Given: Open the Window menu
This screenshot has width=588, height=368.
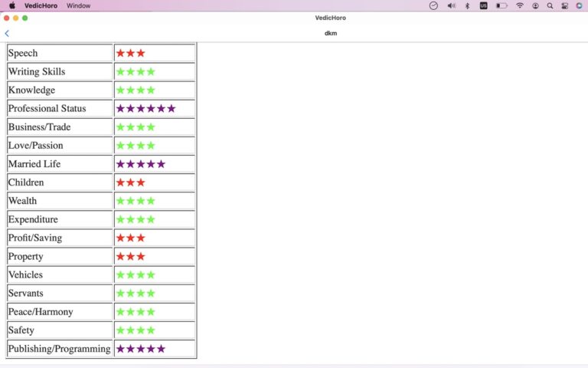Looking at the screenshot, I should tap(78, 5).
